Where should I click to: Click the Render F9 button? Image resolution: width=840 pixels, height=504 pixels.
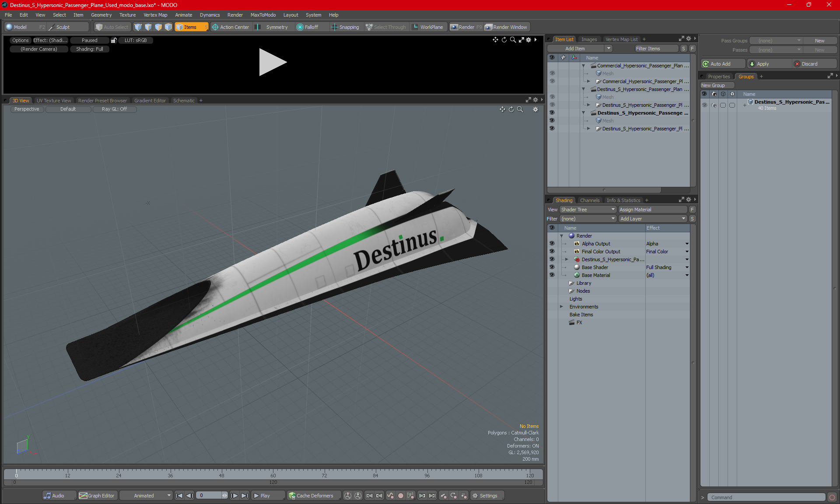click(x=466, y=27)
